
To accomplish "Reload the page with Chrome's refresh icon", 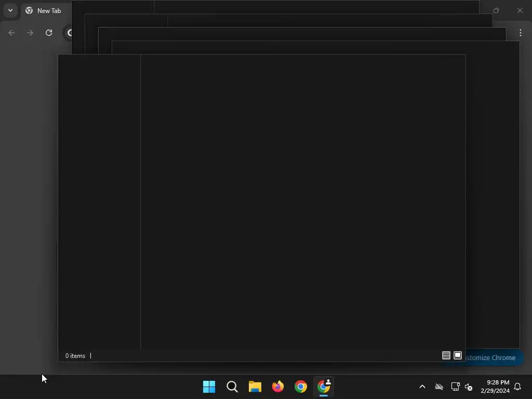I will coord(49,33).
